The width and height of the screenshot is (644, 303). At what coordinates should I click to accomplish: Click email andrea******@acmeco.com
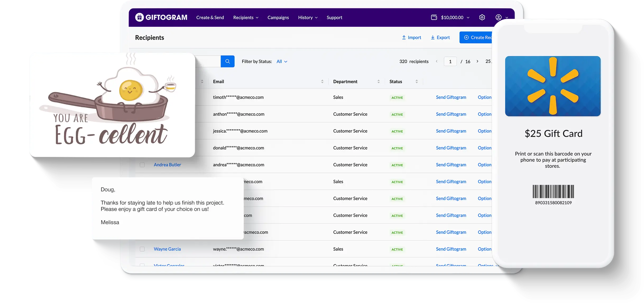pos(238,165)
